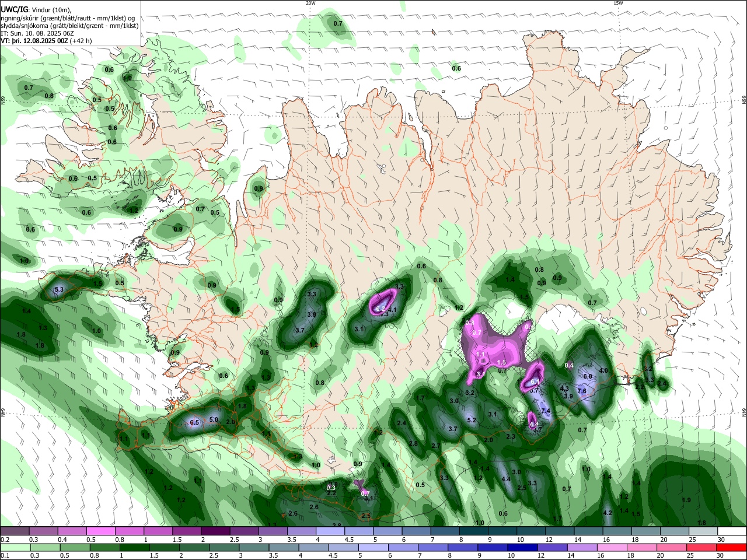Click the 4.2 precipitation value on the map
Image resolution: width=747 pixels, height=560 pixels.
pos(608,513)
